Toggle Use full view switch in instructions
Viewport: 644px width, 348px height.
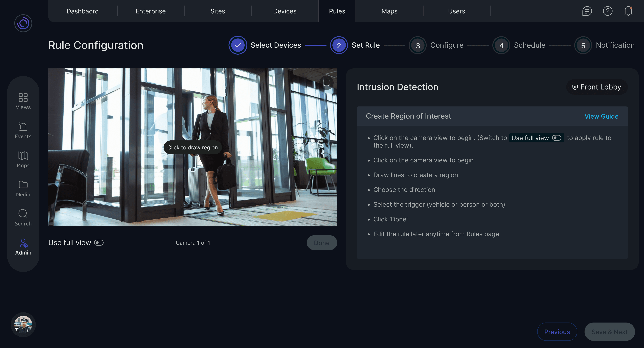coord(556,138)
